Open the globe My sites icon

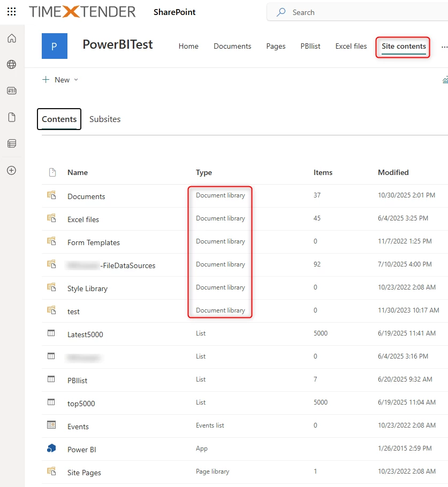pyautogui.click(x=12, y=64)
